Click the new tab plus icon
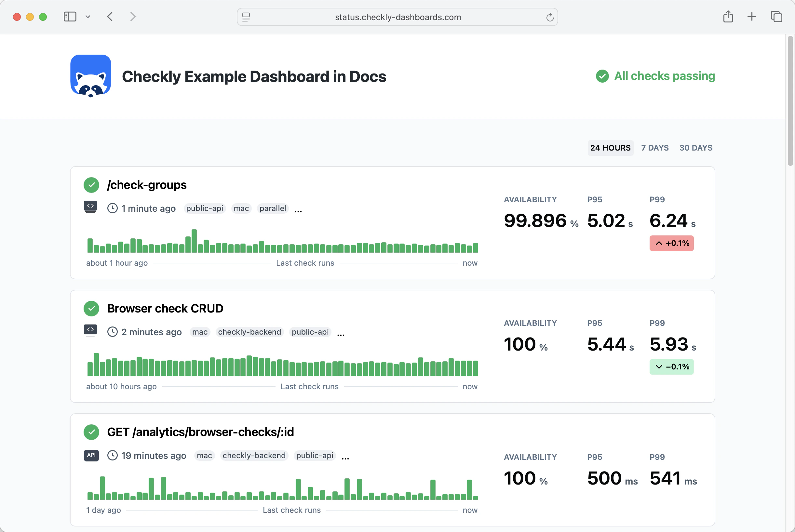The width and height of the screenshot is (795, 532). coord(752,17)
